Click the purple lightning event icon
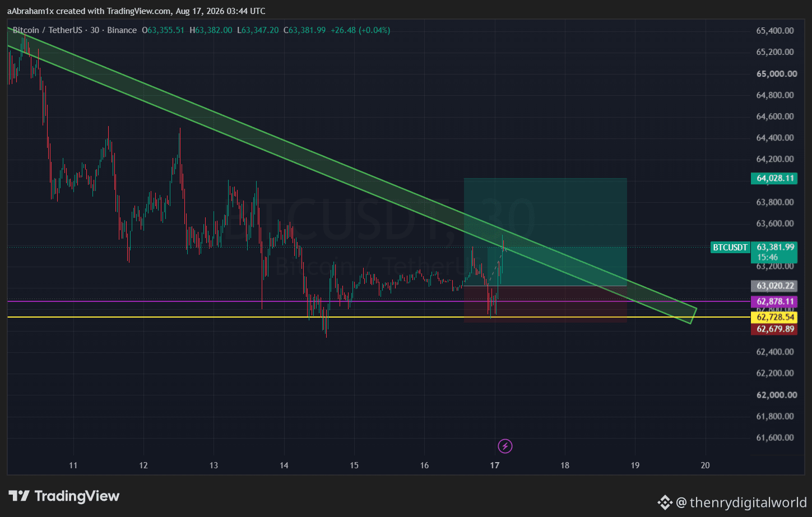This screenshot has width=812, height=517. click(505, 446)
